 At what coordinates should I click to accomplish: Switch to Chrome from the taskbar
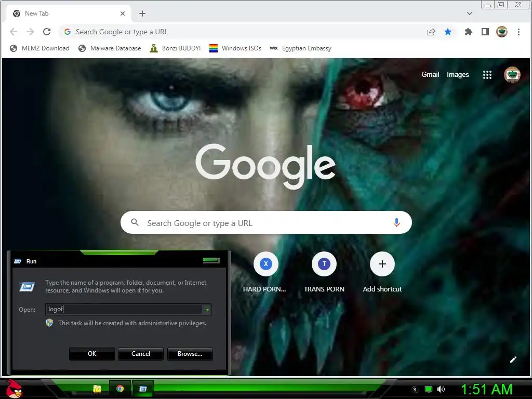[x=120, y=389]
